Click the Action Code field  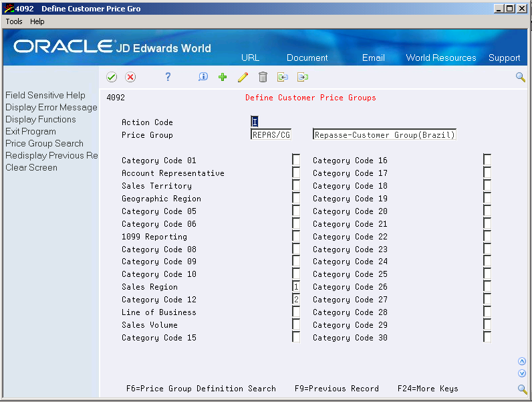255,122
